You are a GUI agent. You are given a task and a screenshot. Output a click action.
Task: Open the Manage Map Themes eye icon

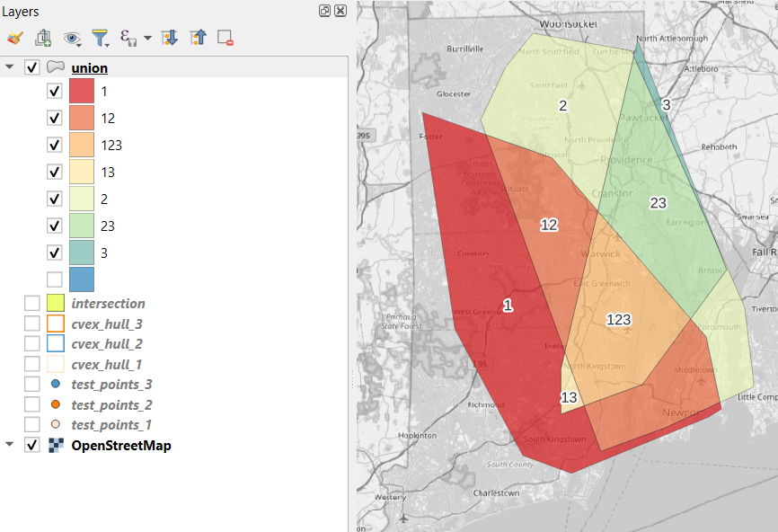point(72,38)
